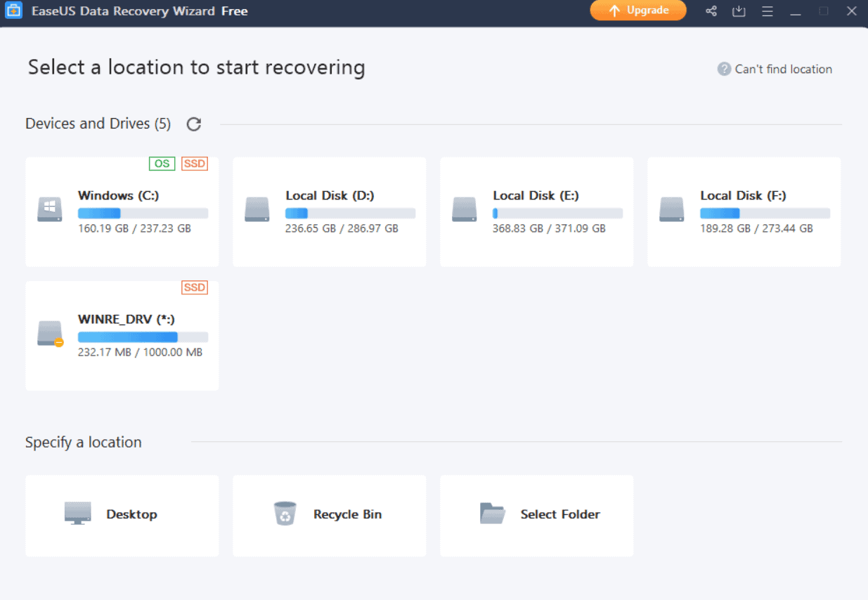Click the Desktop monitor icon
The height and width of the screenshot is (600, 868).
tap(77, 514)
